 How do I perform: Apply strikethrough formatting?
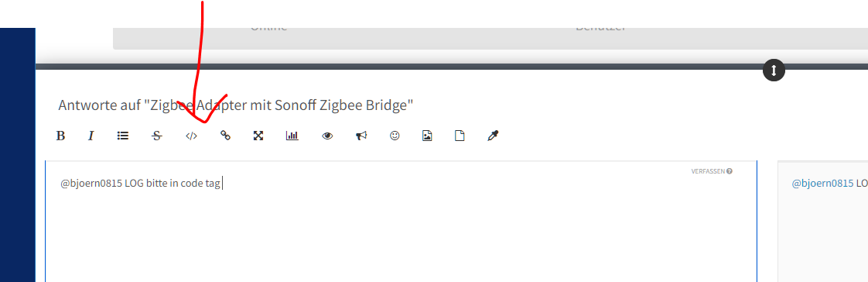(157, 136)
